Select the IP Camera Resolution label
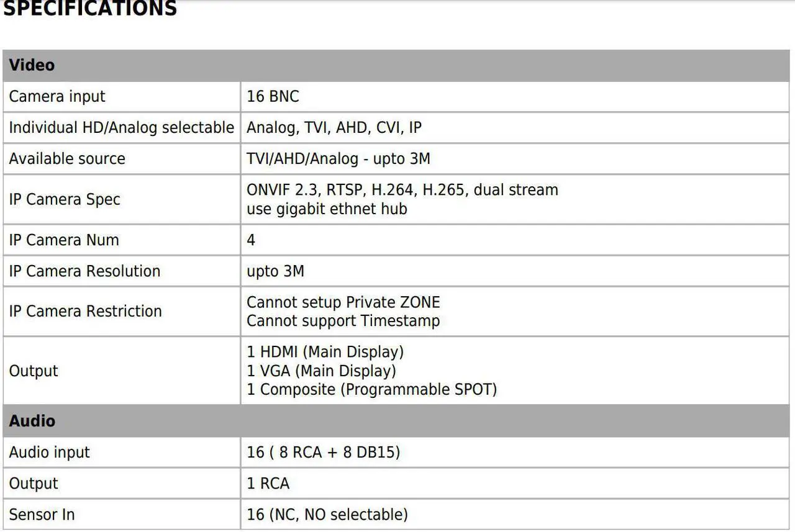This screenshot has height=532, width=795. [84, 271]
